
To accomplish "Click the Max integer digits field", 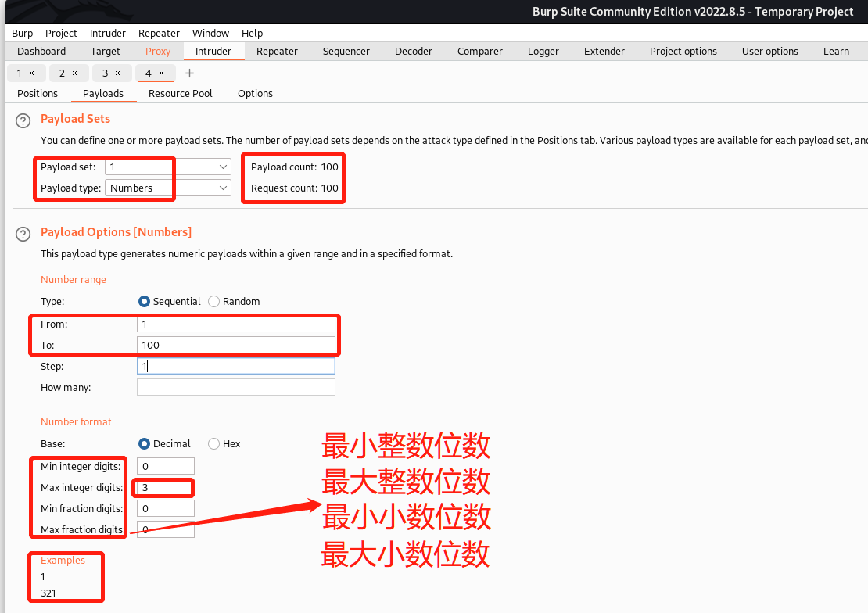I will coord(165,488).
